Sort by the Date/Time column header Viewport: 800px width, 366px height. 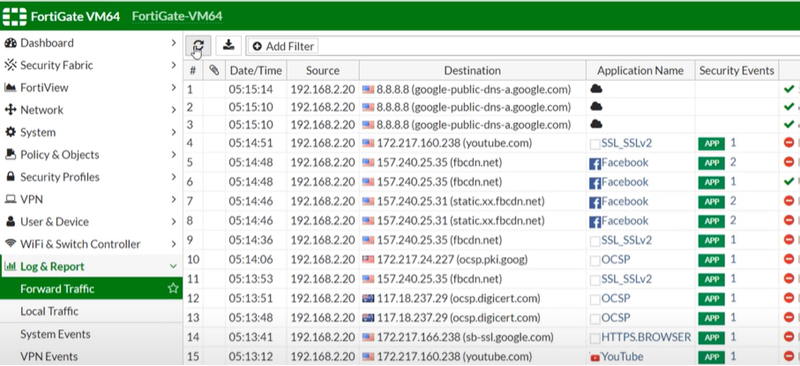pyautogui.click(x=256, y=70)
